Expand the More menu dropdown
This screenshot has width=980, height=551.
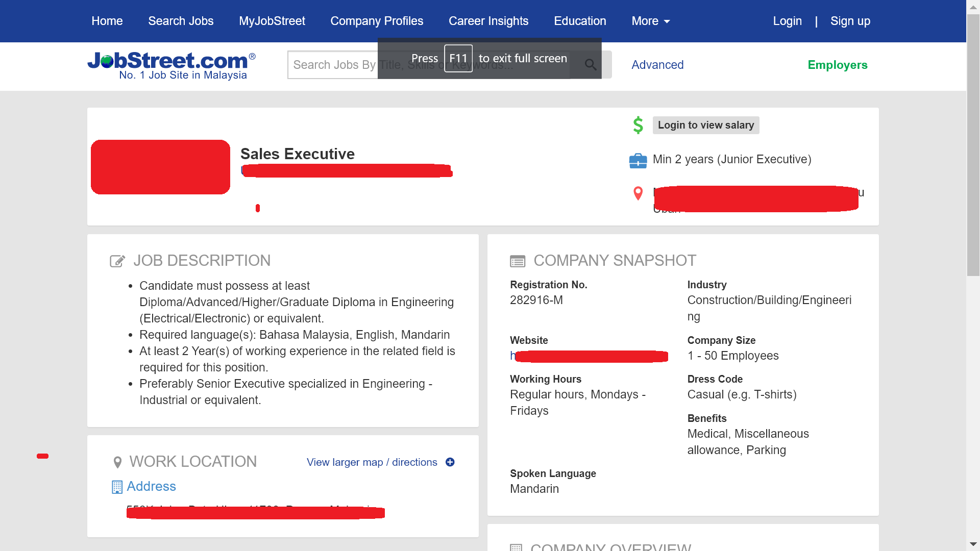pos(651,21)
